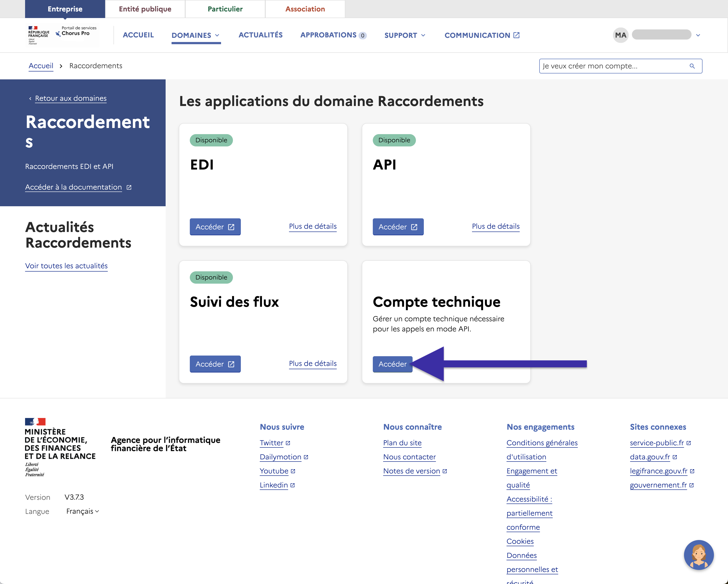Screen dimensions: 728x584
Task: Open the Plan du site link
Action: coord(402,443)
